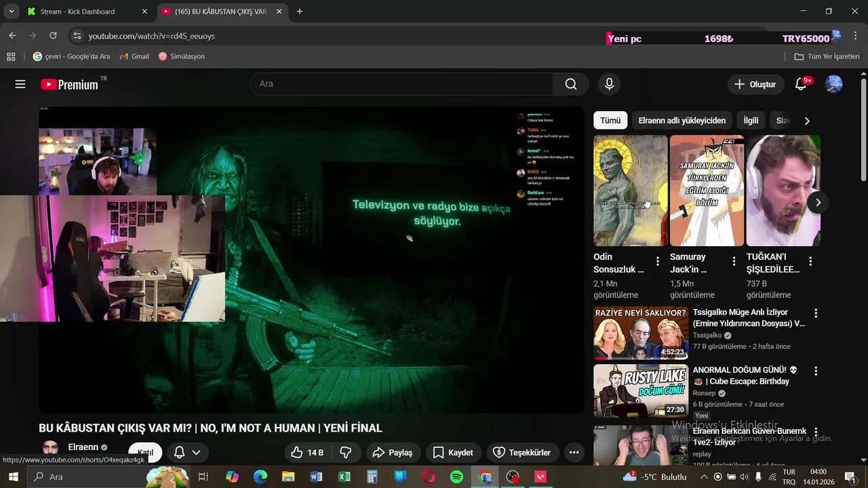Open a new browser tab
This screenshot has width=868, height=488.
pos(300,12)
